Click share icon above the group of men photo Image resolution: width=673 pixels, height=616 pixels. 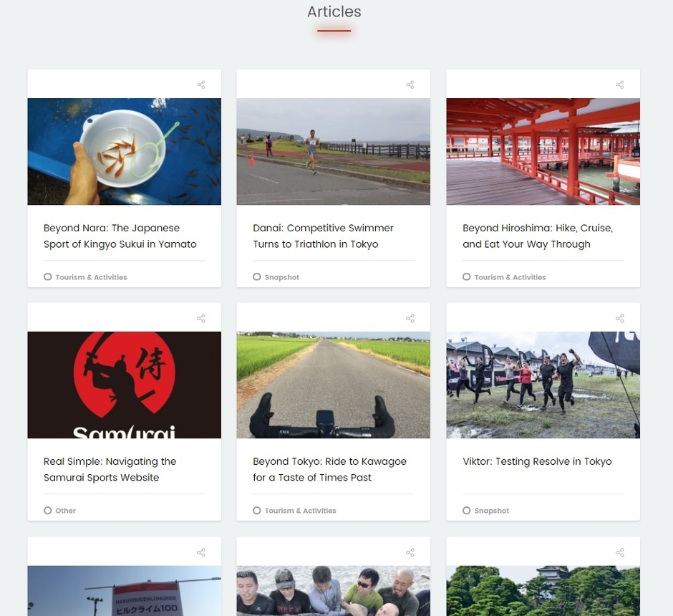[x=410, y=552]
